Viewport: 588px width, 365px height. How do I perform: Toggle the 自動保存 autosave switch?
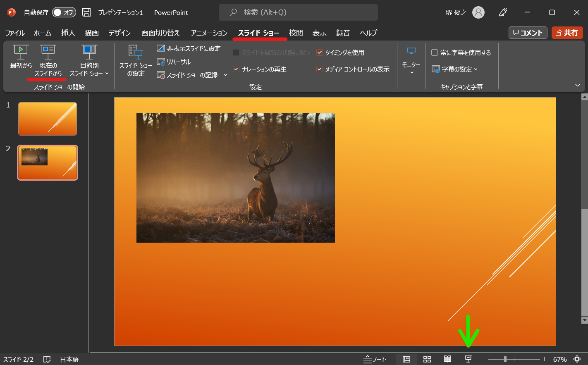64,12
